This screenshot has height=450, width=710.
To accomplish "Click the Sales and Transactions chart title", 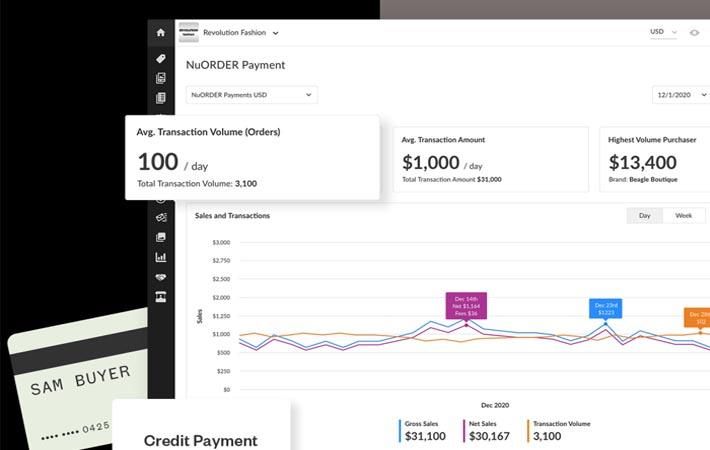I will tap(232, 215).
